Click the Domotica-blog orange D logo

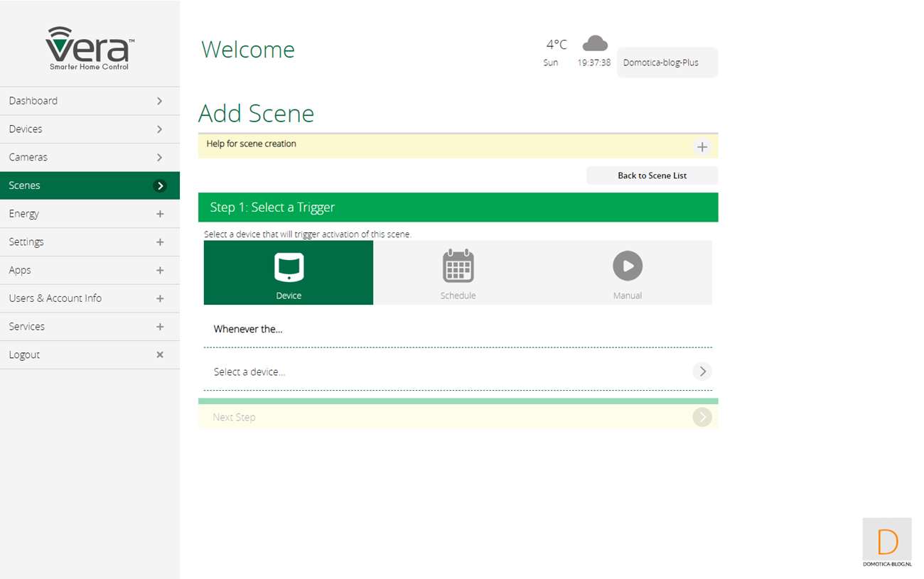(887, 542)
